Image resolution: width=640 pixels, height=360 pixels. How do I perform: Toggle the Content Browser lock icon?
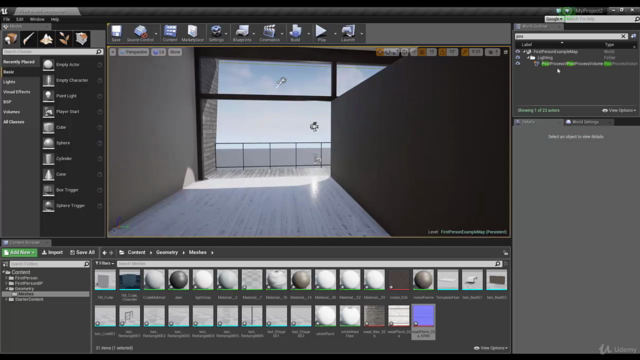(x=506, y=253)
